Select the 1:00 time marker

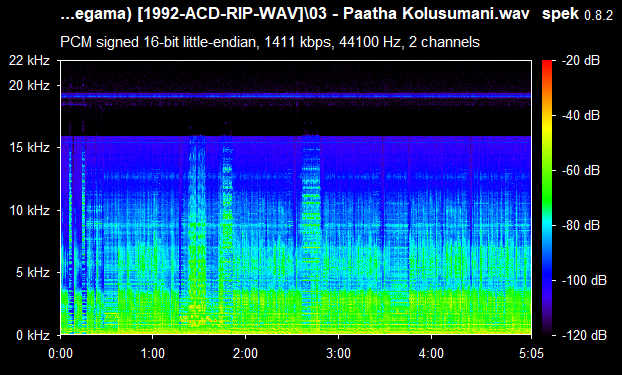[153, 353]
